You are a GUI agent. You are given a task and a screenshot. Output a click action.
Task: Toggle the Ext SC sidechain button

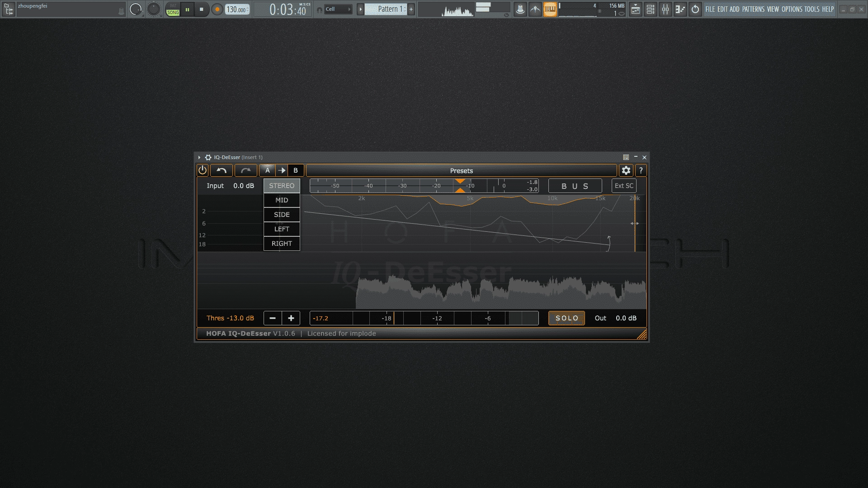[624, 186]
